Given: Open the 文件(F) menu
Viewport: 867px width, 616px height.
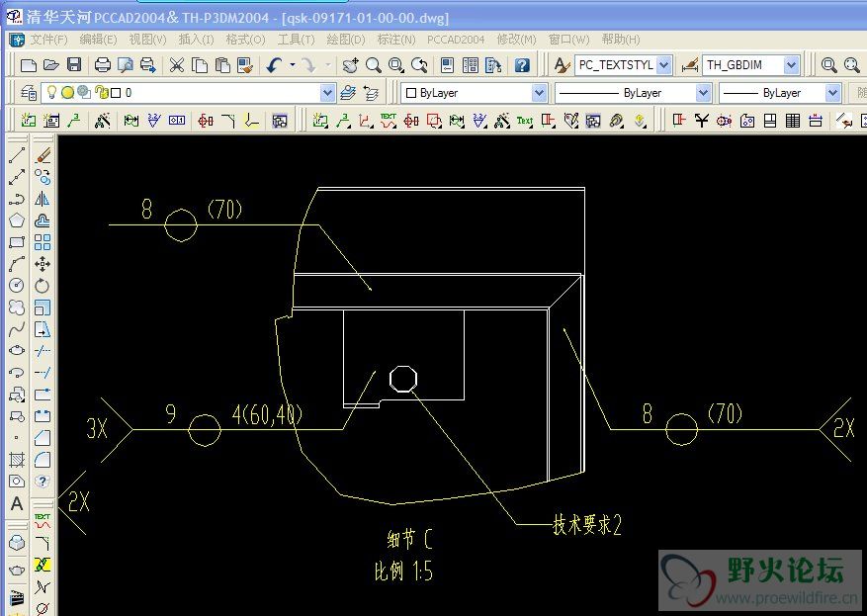Looking at the screenshot, I should tap(48, 40).
